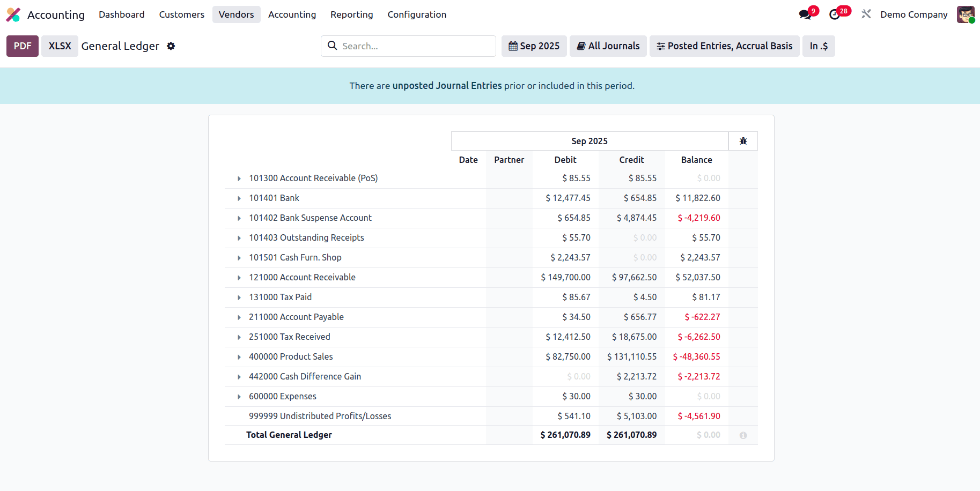Viewport: 980px width, 491px height.
Task: Click the Demo Company avatar
Action: click(966, 14)
